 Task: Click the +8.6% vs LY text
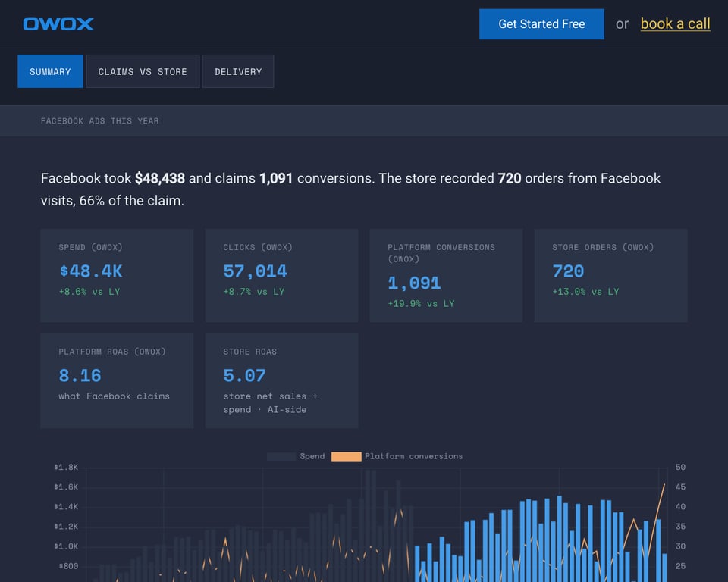[x=89, y=292]
